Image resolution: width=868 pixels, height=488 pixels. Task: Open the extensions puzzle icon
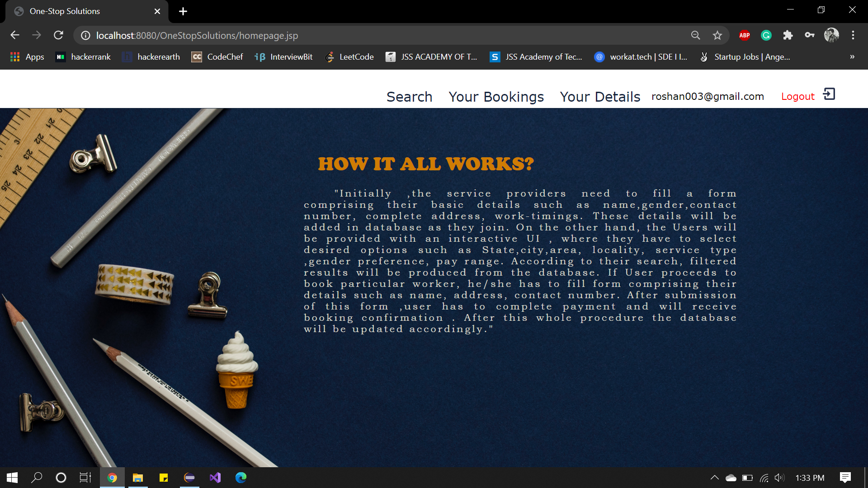788,35
